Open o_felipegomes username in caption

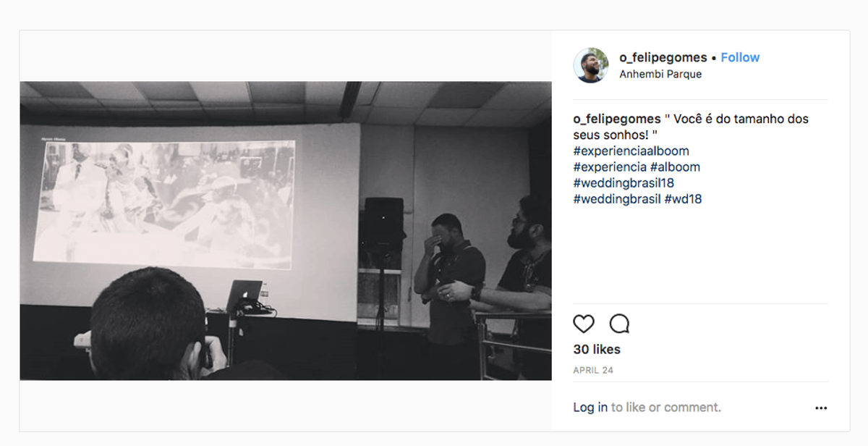click(x=617, y=119)
